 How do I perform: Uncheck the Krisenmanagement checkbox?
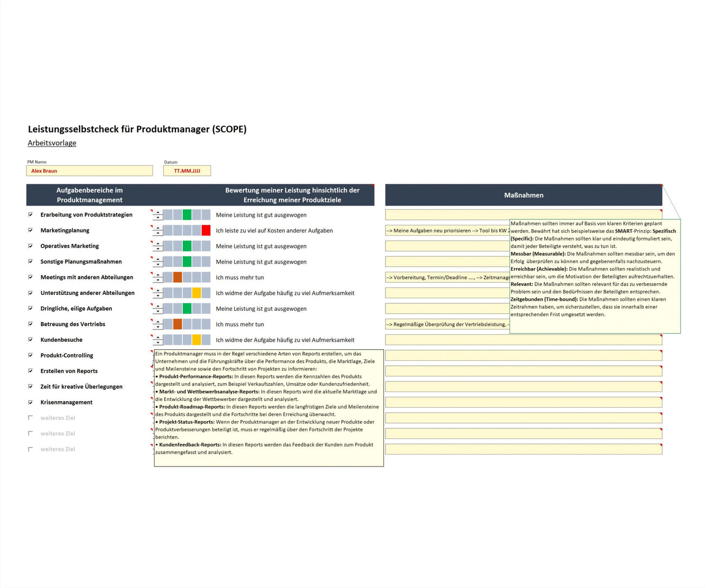31,402
